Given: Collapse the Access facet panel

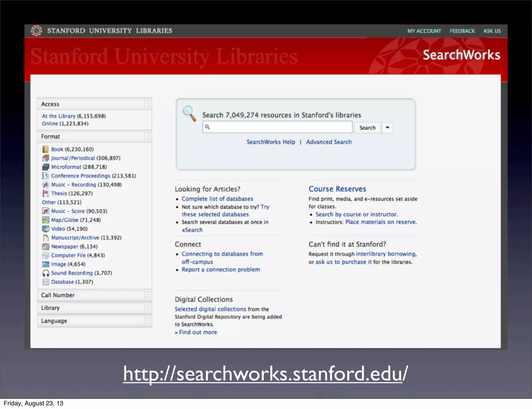Looking at the screenshot, I should coord(147,104).
